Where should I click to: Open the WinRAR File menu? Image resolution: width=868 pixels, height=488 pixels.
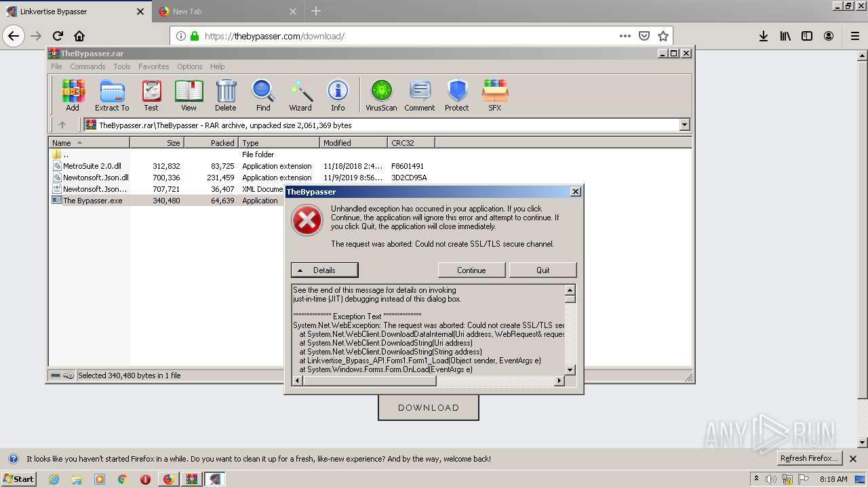[x=56, y=66]
